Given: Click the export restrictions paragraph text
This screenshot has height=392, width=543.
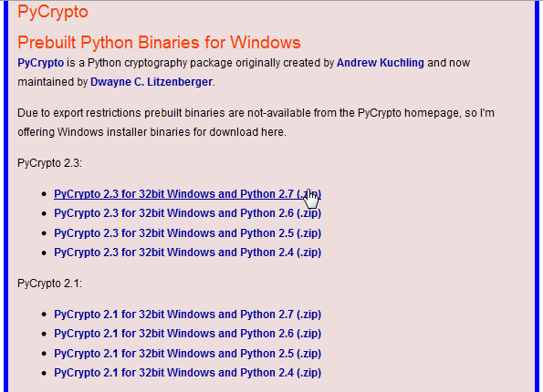Looking at the screenshot, I should (256, 122).
